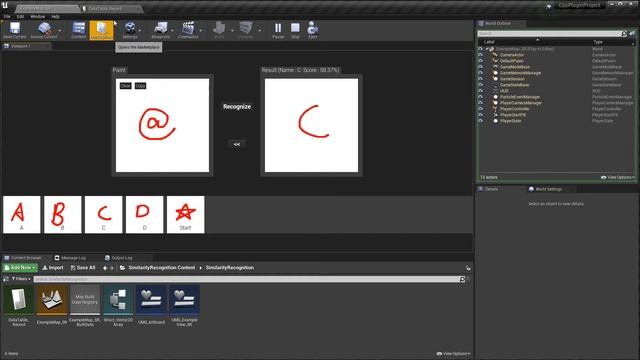Navigate forward in Content Browser history

(112, 268)
